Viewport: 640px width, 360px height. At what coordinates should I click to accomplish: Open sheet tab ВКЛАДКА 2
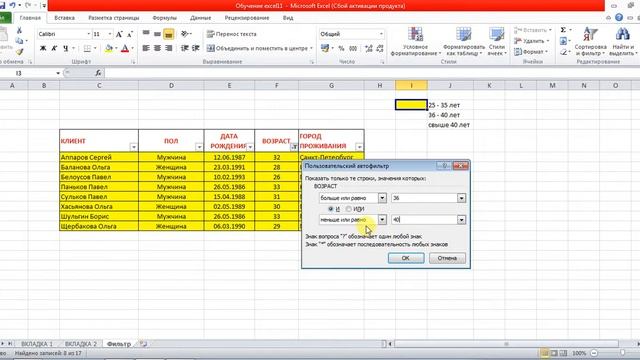[81, 344]
